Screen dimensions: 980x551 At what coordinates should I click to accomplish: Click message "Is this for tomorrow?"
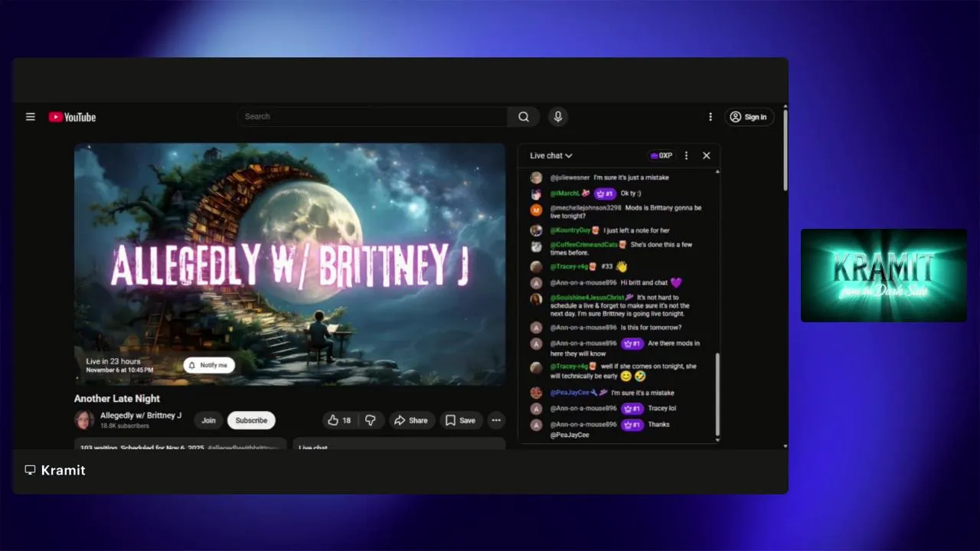coord(651,328)
